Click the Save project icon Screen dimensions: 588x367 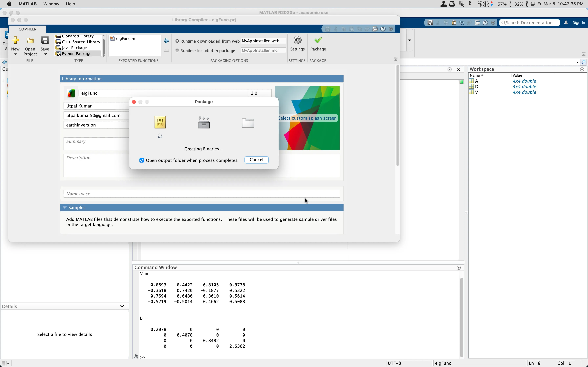tap(45, 40)
